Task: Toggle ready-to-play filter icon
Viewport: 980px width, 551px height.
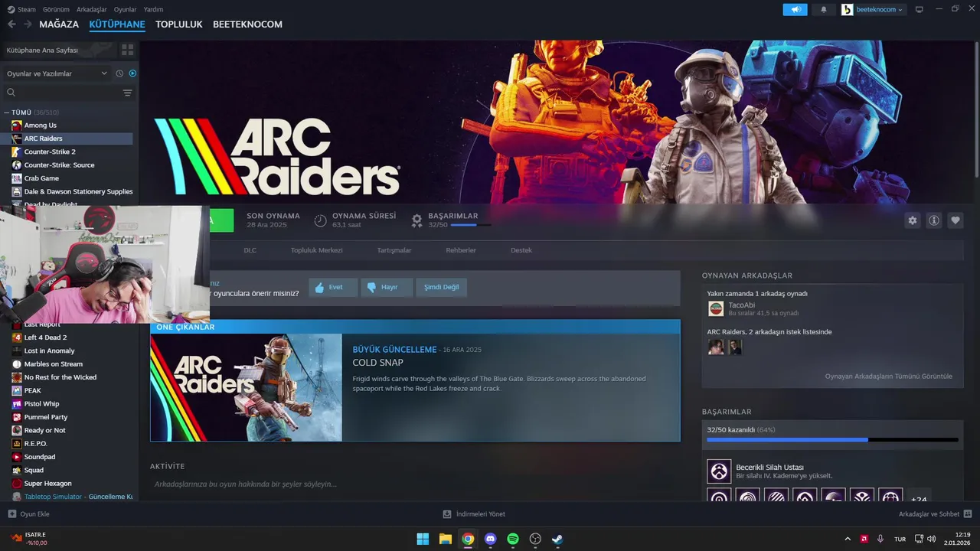Action: click(132, 73)
